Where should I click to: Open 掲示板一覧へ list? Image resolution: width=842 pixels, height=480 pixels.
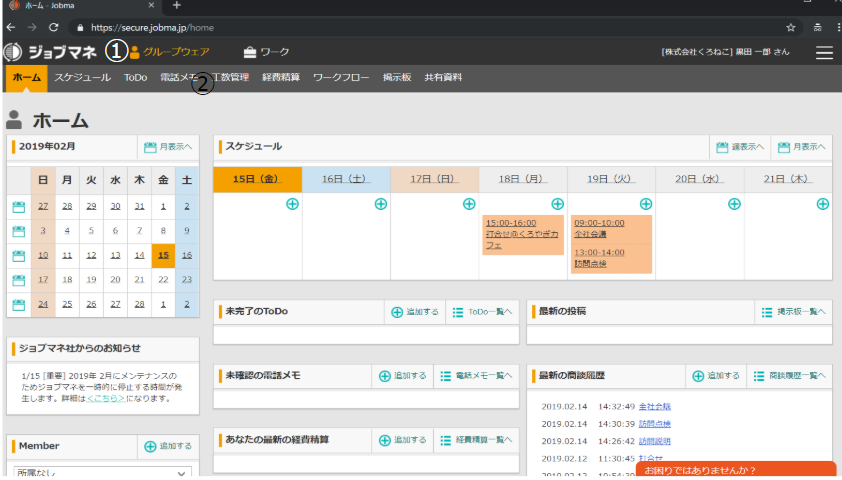794,312
